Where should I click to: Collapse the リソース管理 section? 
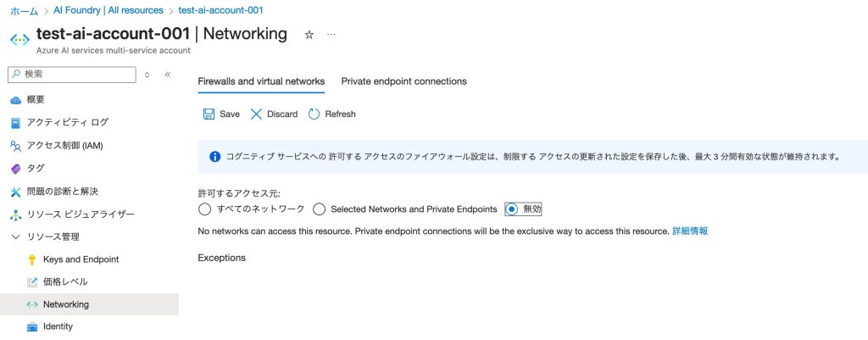pos(15,237)
